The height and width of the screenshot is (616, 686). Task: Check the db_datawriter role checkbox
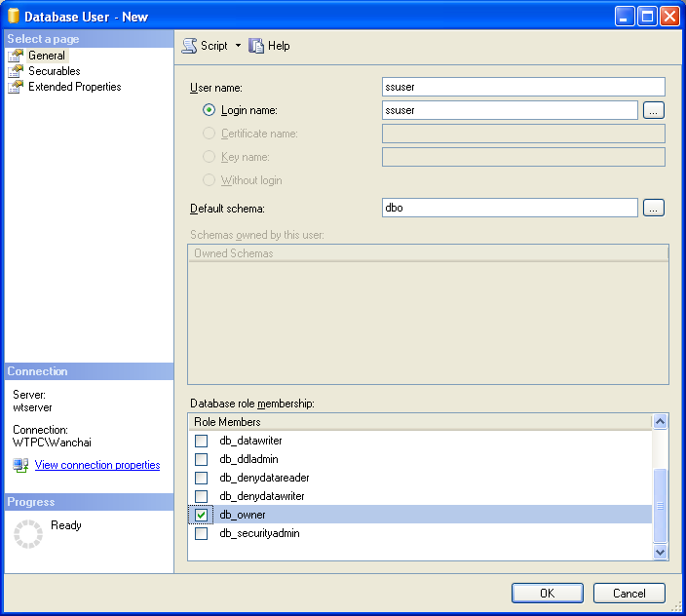tap(202, 441)
